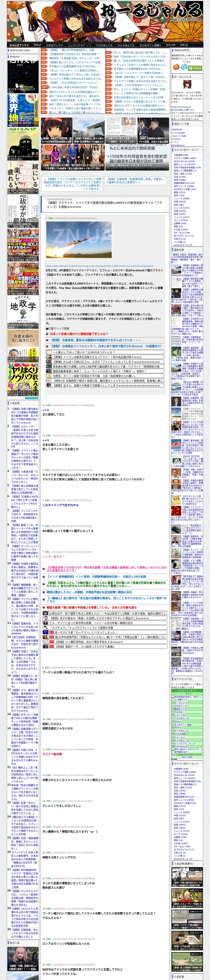Viewport: 210px width, 980px height.
Task: Open link 前川喜平氏 宮古島の自衛隊の隊長
Action: pos(106,600)
